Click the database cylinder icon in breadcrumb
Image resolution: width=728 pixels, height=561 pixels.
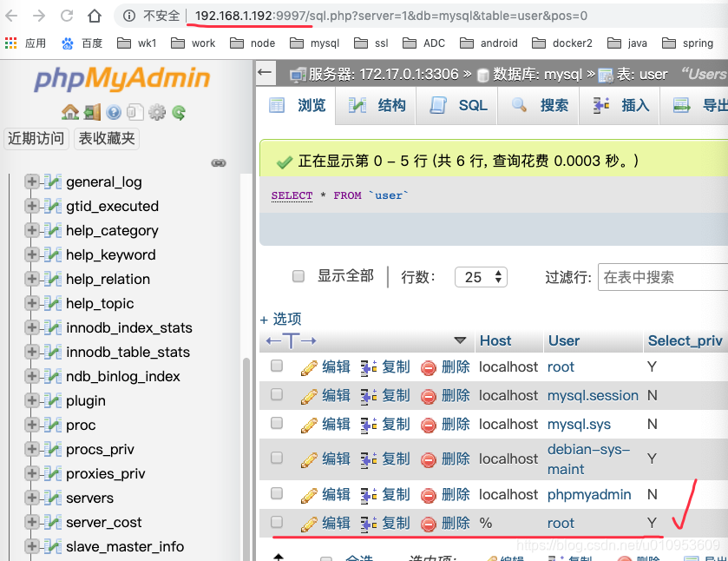coord(482,75)
